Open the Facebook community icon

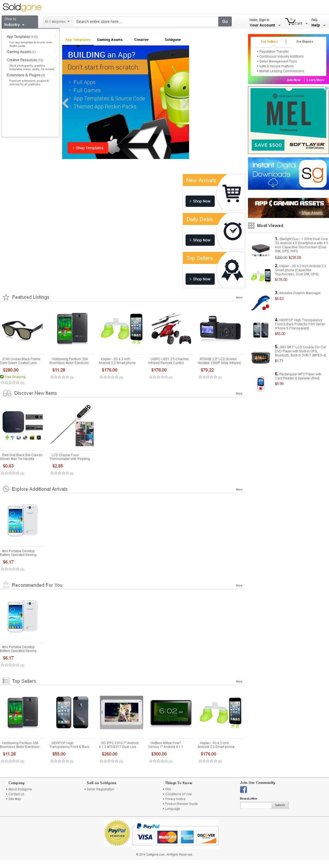click(x=243, y=789)
